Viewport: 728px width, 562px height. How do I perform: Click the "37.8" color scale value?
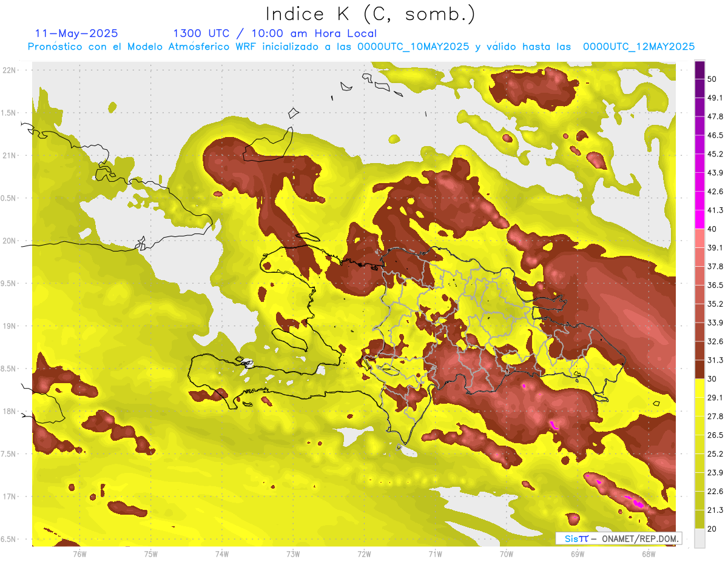coord(715,266)
